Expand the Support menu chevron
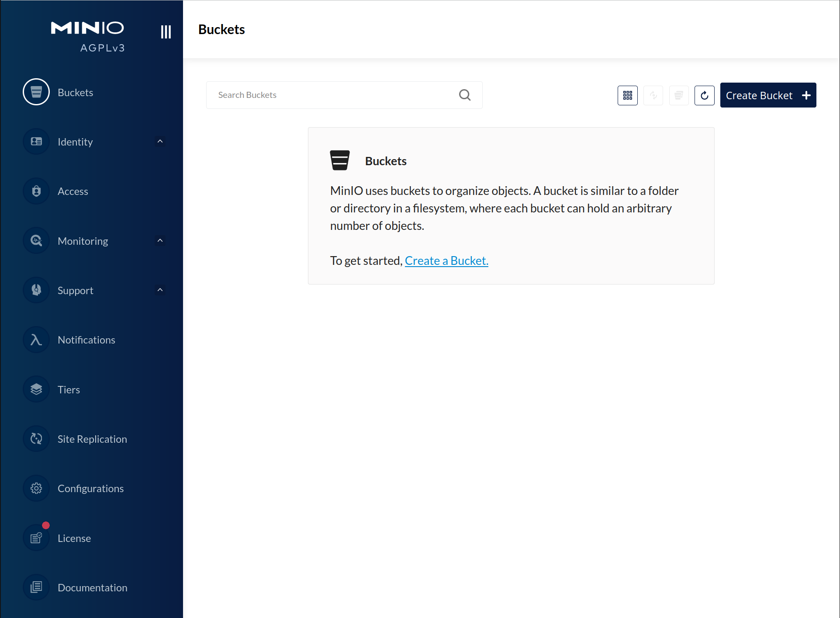 [160, 290]
